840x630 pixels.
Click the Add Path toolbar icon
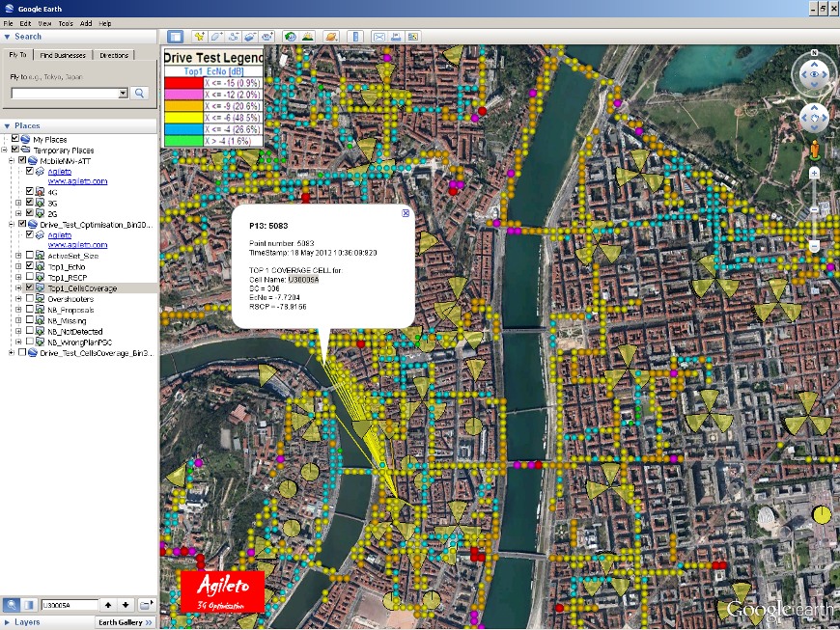[233, 37]
